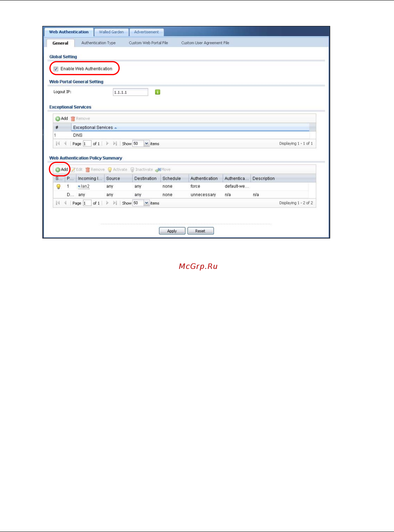Go to last page of policy summary
The image size is (394, 532).
click(x=115, y=203)
